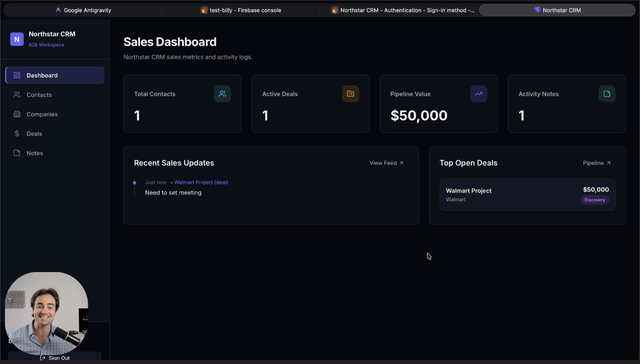Click the webcam video thumbnail
The width and height of the screenshot is (640, 364).
point(46,313)
